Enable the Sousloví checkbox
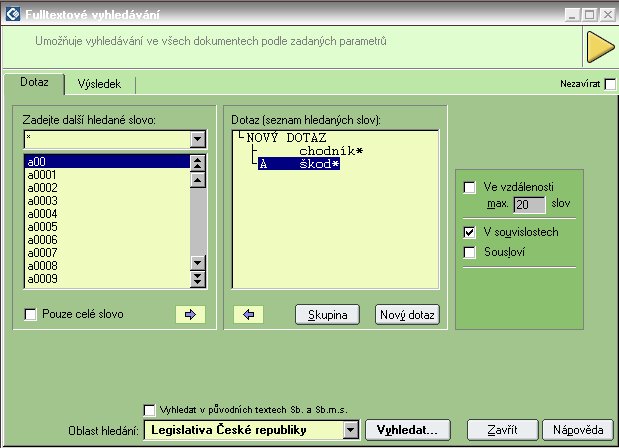Viewport: 619px width, 448px height. coord(469,252)
